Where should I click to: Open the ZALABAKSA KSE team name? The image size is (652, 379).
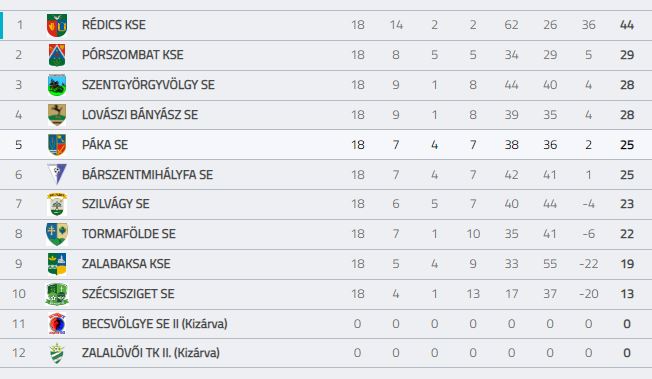126,264
